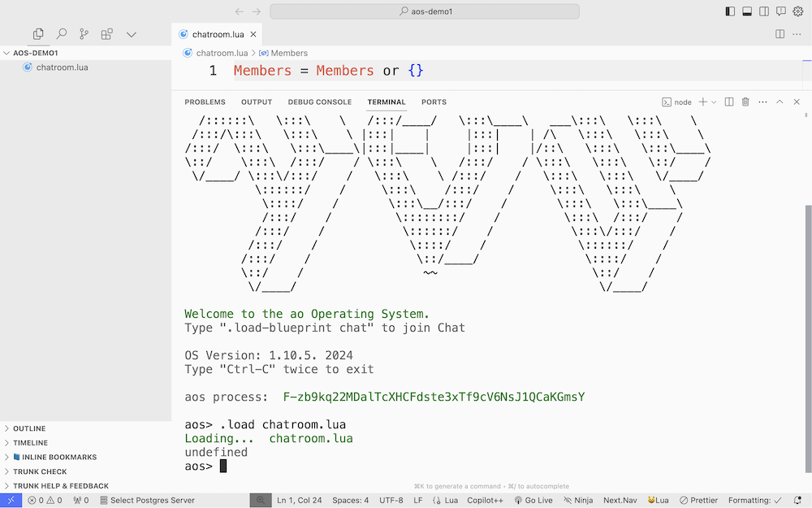The width and height of the screenshot is (812, 508).
Task: Toggle the bottom panel visibility
Action: (x=747, y=11)
